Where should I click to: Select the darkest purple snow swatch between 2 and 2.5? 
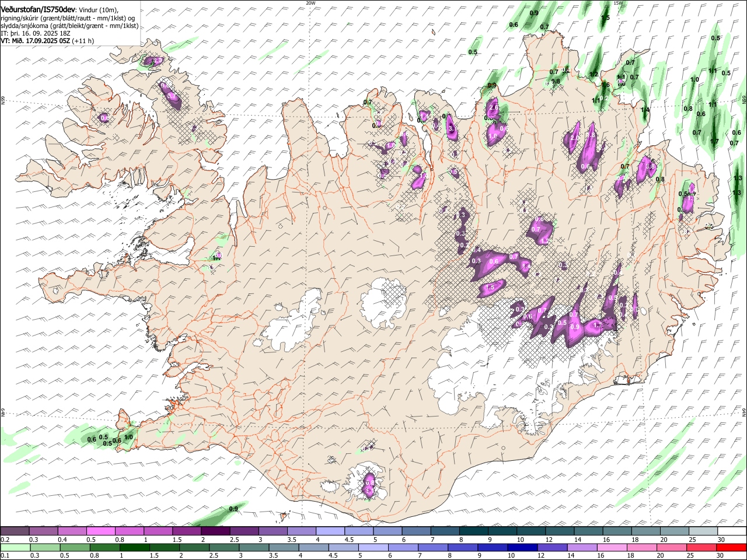point(215,531)
